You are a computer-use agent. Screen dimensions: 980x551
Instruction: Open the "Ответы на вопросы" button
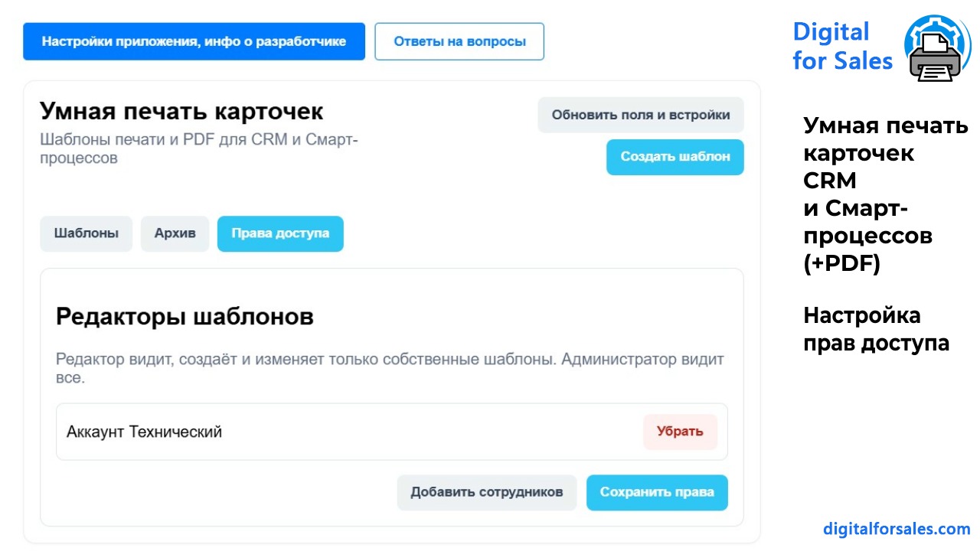pos(459,41)
